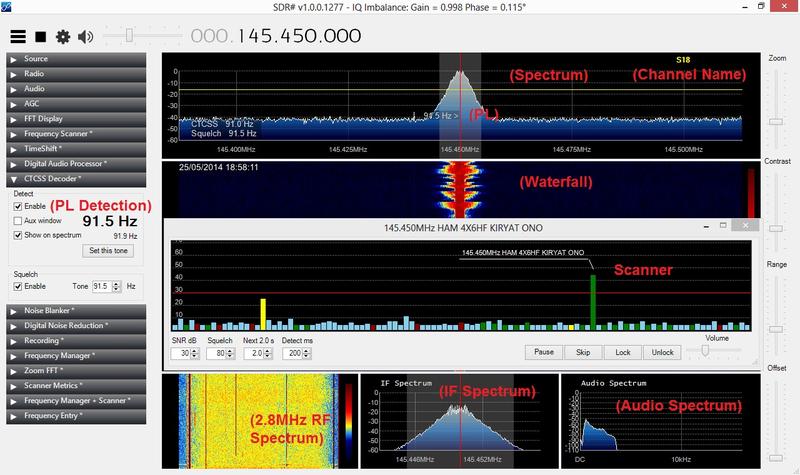This screenshot has height=475, width=800.
Task: Click the SDR# application icon in the title bar
Action: pyautogui.click(x=6, y=7)
